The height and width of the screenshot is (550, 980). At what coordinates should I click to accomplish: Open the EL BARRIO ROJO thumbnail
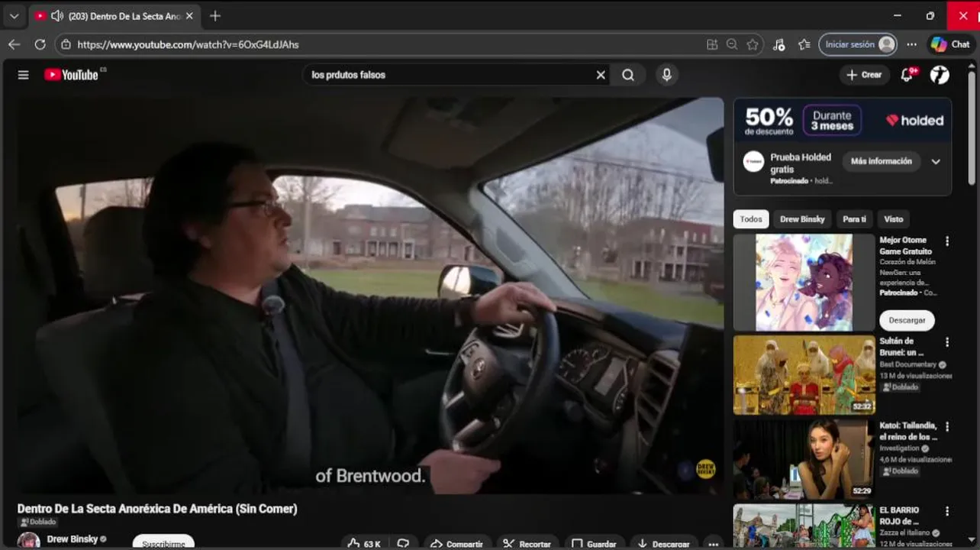[x=804, y=526]
